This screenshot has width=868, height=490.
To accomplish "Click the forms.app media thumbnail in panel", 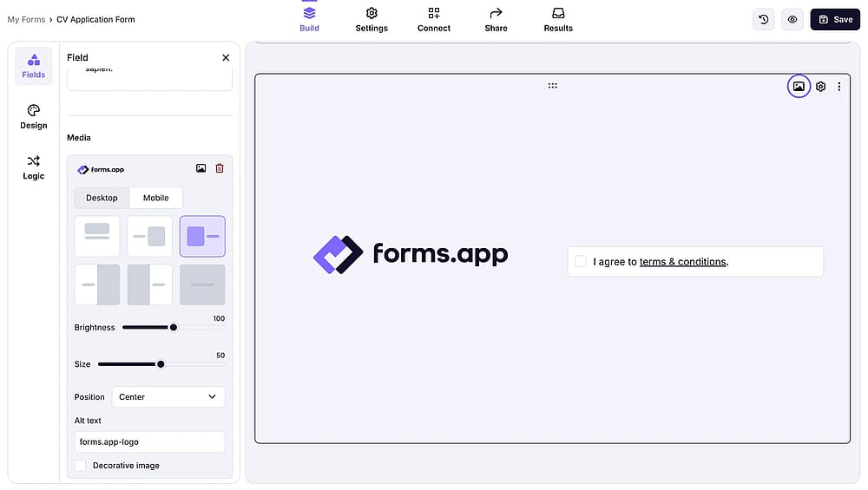I will [101, 169].
